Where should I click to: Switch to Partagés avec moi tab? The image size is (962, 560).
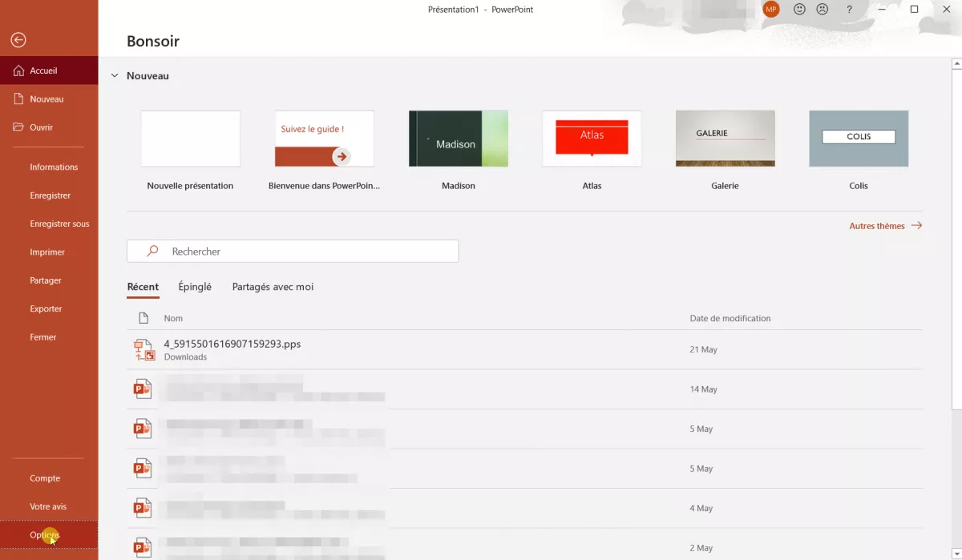(273, 287)
